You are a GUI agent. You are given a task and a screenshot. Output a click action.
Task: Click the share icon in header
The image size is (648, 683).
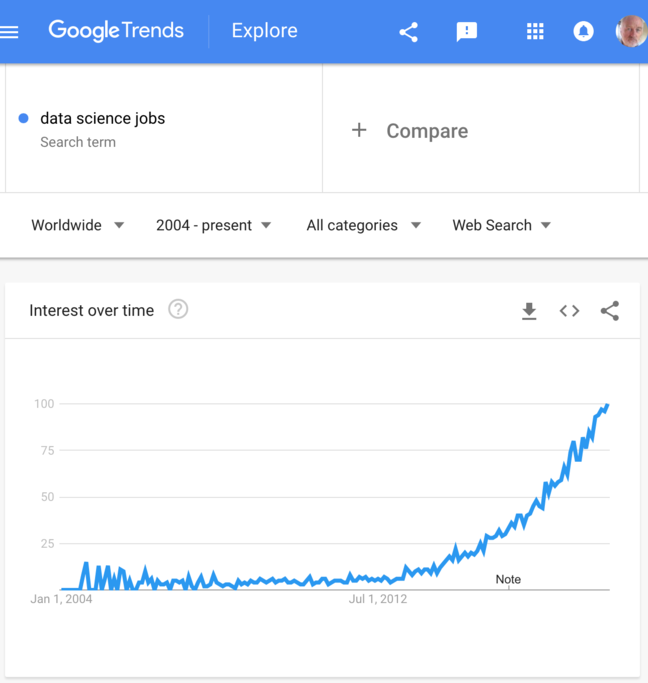click(408, 31)
